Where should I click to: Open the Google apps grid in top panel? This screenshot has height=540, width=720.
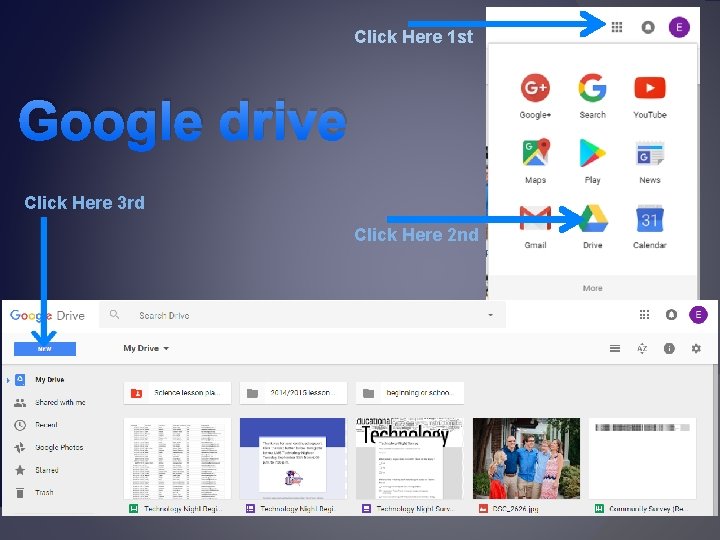[x=617, y=27]
